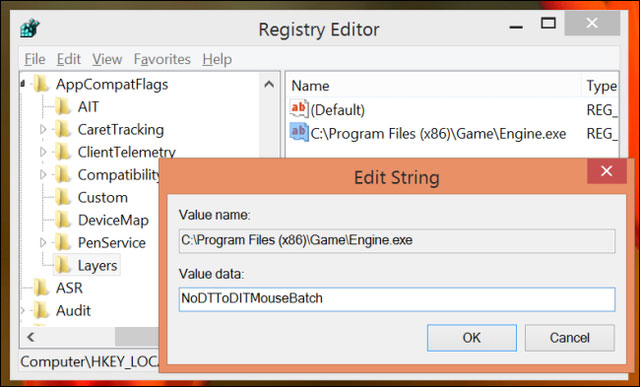Click the tree pane scroll-left arrow
This screenshot has width=640, height=387.
coord(30,337)
